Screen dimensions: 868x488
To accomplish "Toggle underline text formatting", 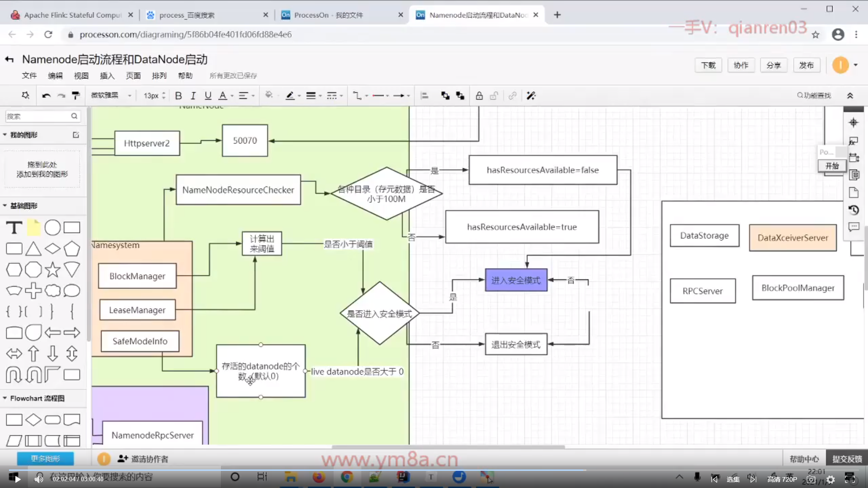I will pyautogui.click(x=208, y=95).
